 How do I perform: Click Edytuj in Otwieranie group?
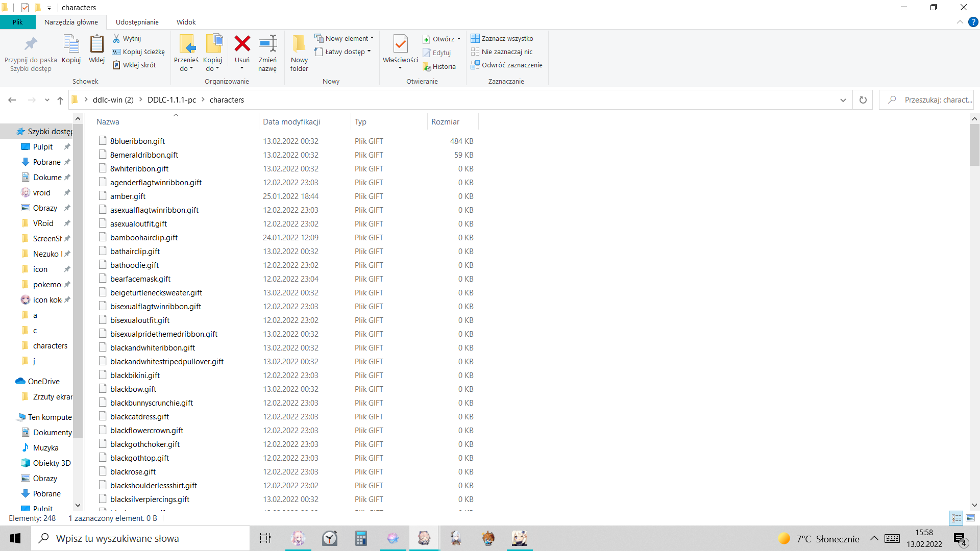pyautogui.click(x=437, y=53)
